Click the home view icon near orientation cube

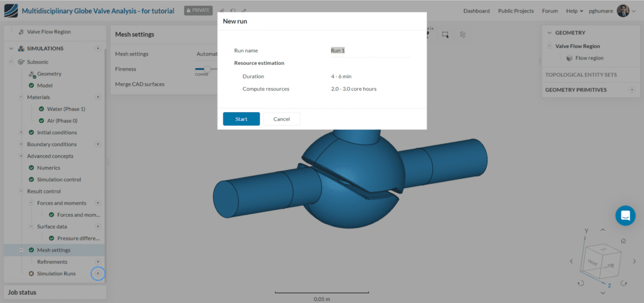tap(623, 241)
